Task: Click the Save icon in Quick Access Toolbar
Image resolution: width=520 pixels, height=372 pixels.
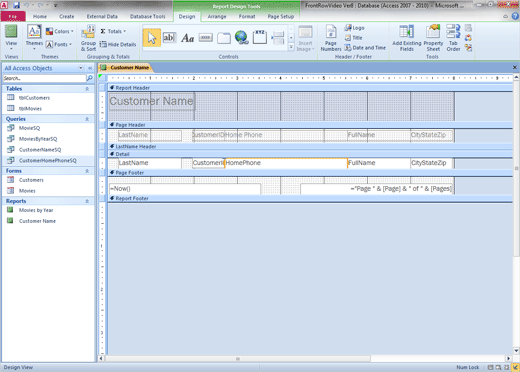Action: pyautogui.click(x=16, y=5)
